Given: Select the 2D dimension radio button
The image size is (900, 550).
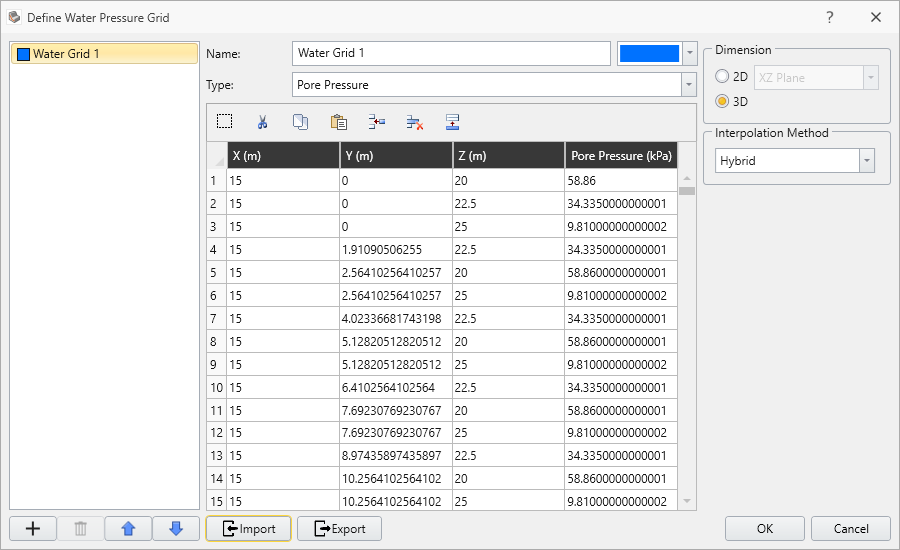Looking at the screenshot, I should (722, 76).
